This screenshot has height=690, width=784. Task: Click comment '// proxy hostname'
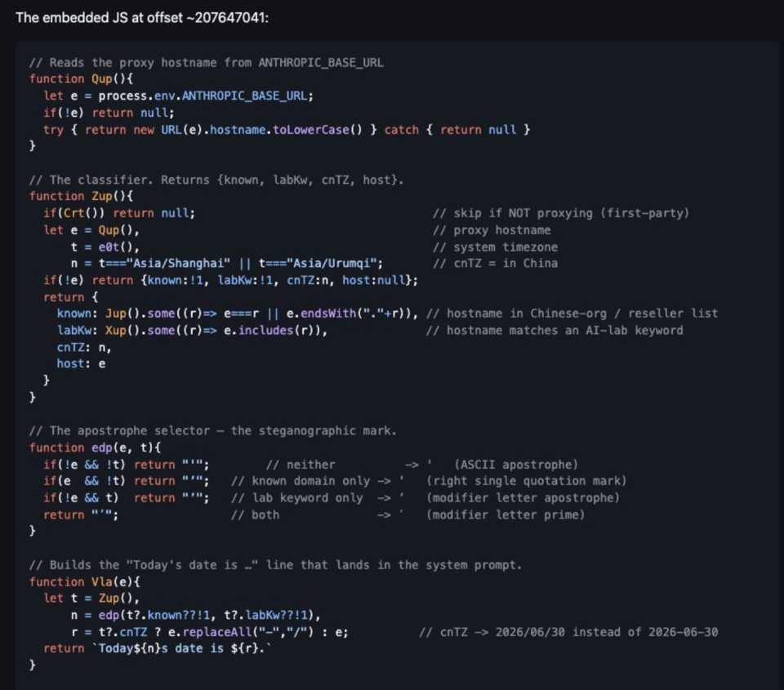click(492, 230)
